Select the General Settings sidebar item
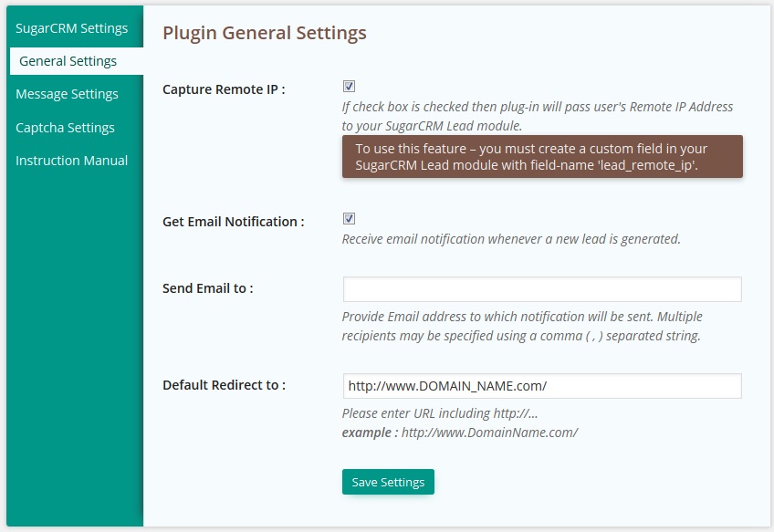The image size is (774, 532). tap(77, 61)
